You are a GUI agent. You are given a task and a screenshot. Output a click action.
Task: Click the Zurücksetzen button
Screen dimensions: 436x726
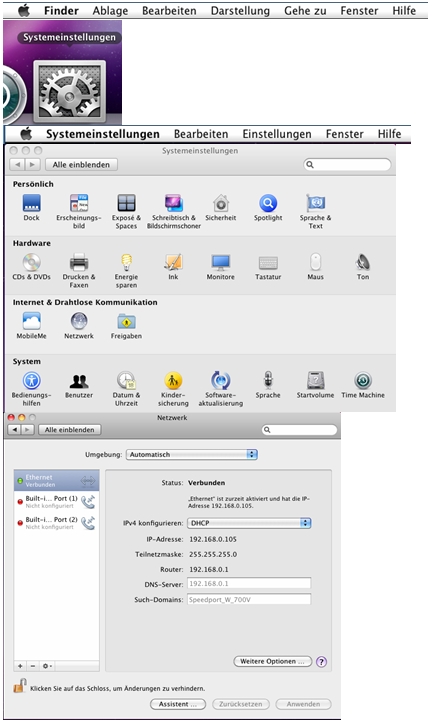coord(241,704)
